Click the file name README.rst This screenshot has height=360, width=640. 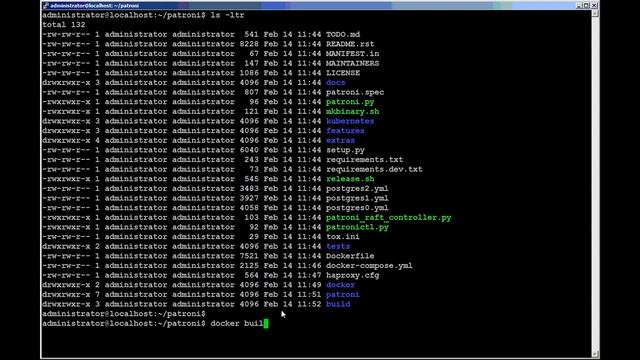coord(350,44)
